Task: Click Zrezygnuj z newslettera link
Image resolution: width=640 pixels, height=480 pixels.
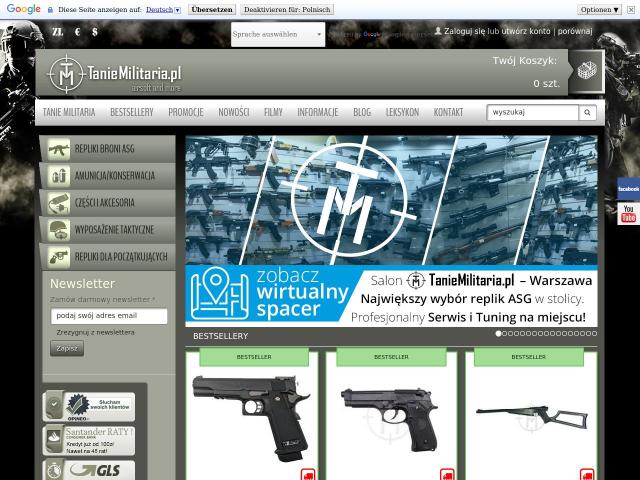Action: pyautogui.click(x=95, y=332)
